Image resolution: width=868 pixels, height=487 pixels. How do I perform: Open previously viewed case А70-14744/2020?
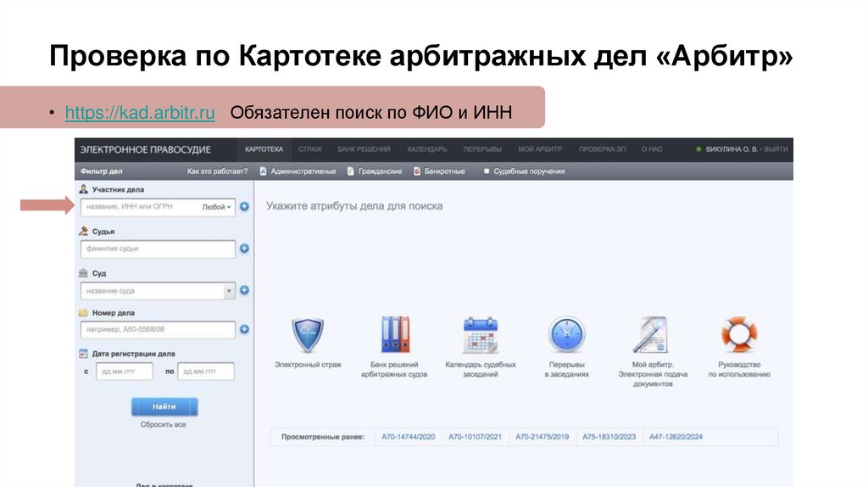409,437
